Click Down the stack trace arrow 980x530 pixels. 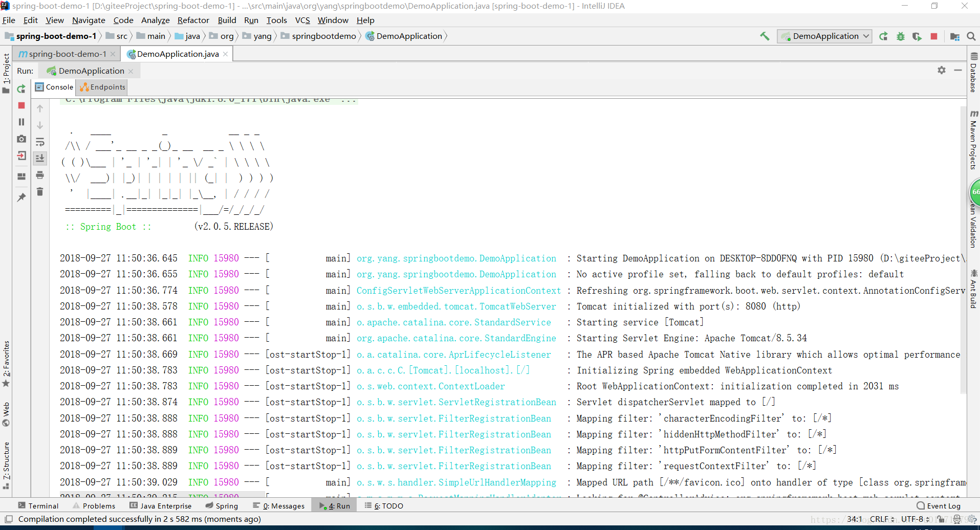(40, 125)
